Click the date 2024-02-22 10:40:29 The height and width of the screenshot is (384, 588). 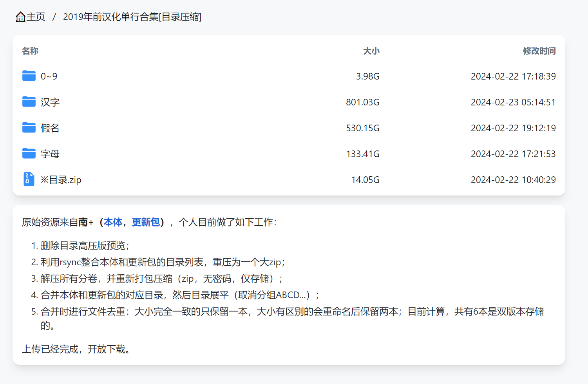pyautogui.click(x=513, y=180)
